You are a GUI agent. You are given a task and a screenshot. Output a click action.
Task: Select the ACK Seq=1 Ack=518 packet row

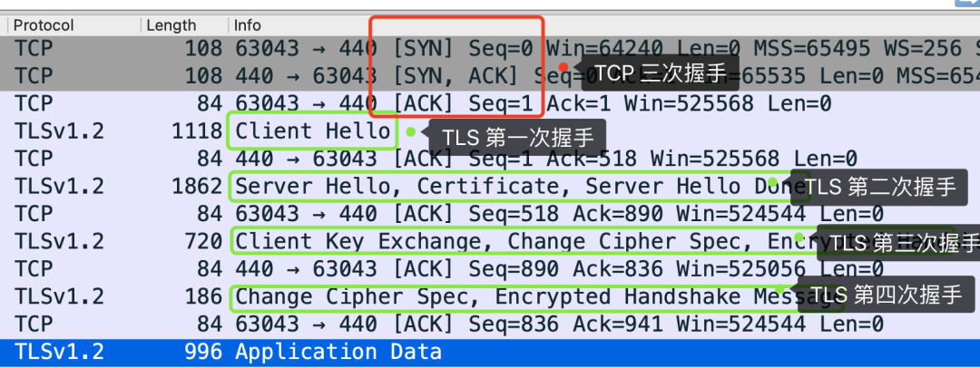272,159
